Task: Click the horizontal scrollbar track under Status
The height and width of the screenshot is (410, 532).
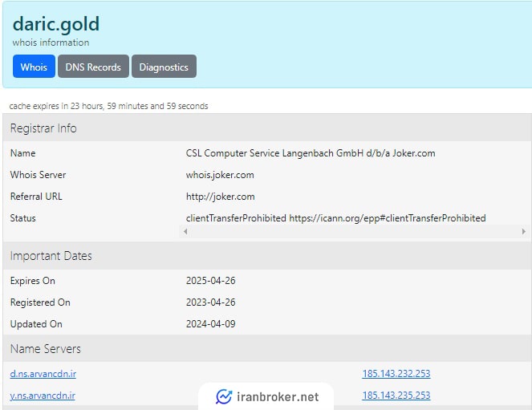Action: [x=355, y=232]
